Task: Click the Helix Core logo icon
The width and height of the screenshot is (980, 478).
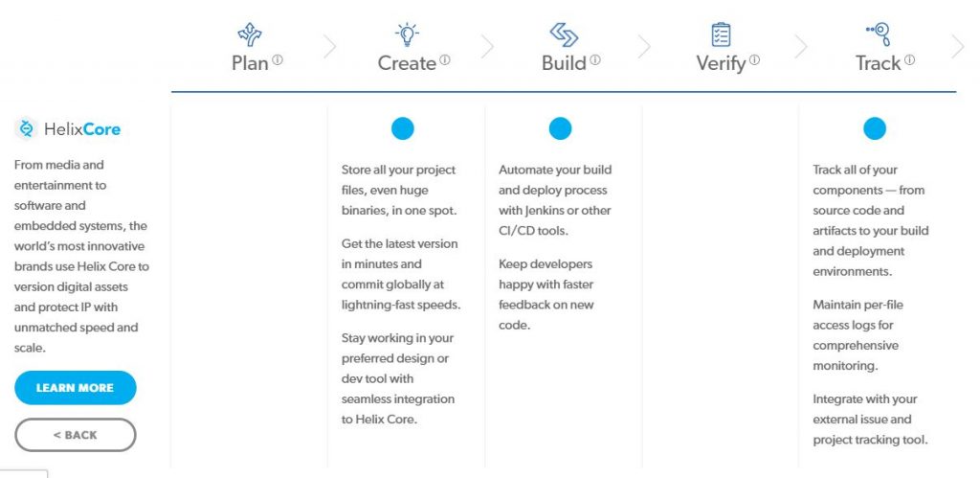Action: tap(26, 129)
